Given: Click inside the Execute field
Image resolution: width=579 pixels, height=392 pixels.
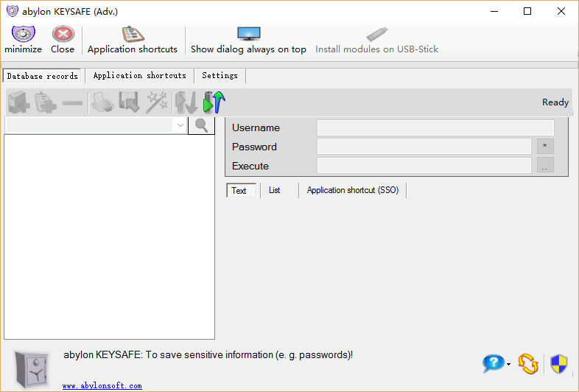Looking at the screenshot, I should (x=424, y=166).
